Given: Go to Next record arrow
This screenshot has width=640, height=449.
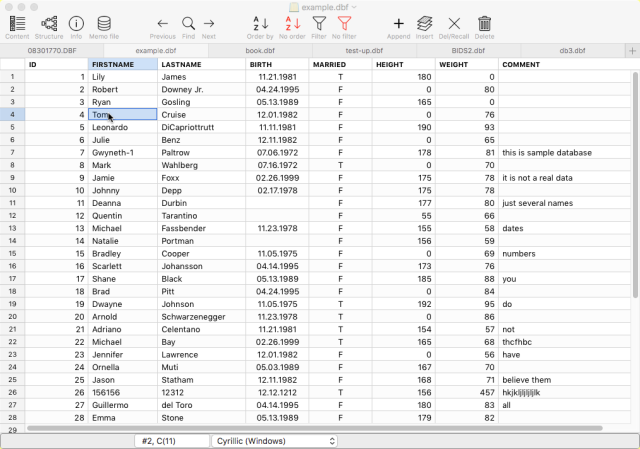Looking at the screenshot, I should (209, 23).
